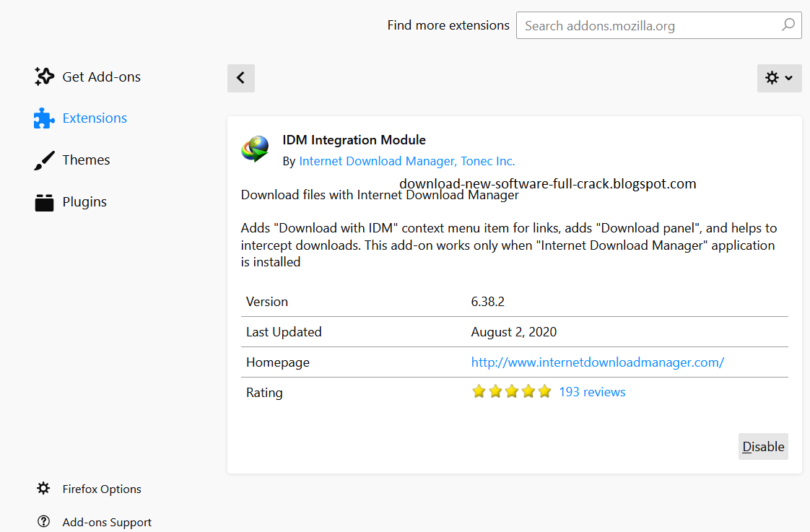Click the Extensions puzzle piece icon
Screen dimensions: 810x532
[44, 118]
